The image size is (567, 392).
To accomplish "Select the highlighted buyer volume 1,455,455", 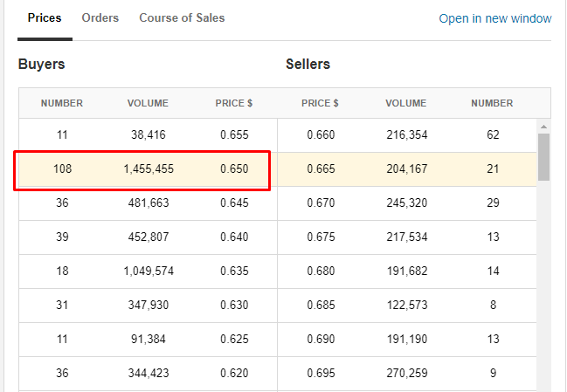I will click(x=149, y=168).
